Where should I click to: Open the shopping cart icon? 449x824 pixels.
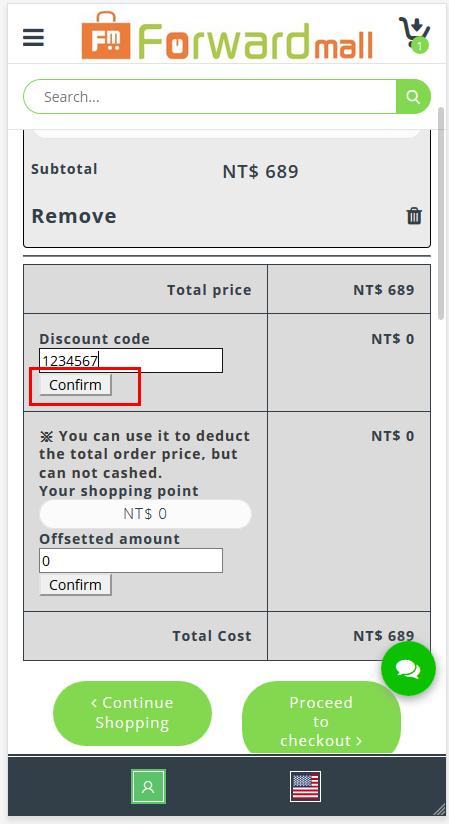pos(414,34)
